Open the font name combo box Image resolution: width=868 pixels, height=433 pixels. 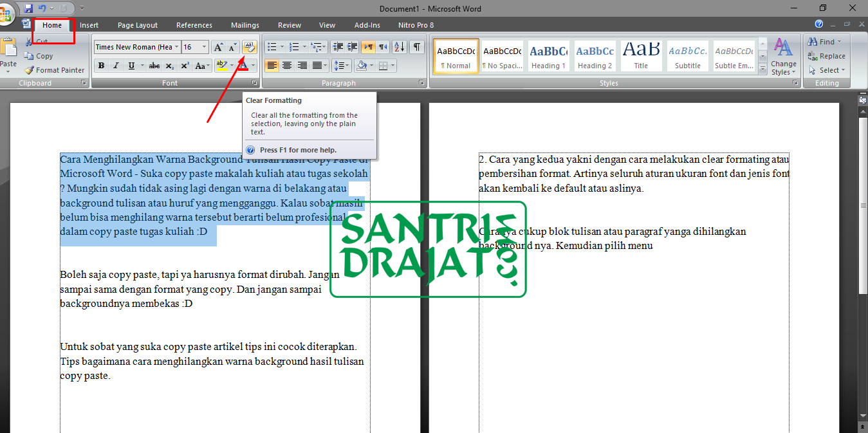pyautogui.click(x=136, y=47)
